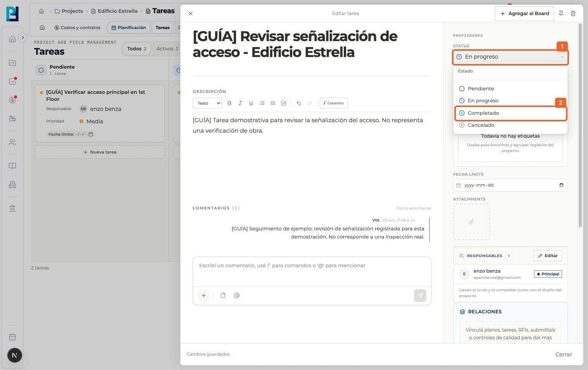Switch to the Activos 2 filter tab
This screenshot has width=588, height=370.
click(167, 49)
